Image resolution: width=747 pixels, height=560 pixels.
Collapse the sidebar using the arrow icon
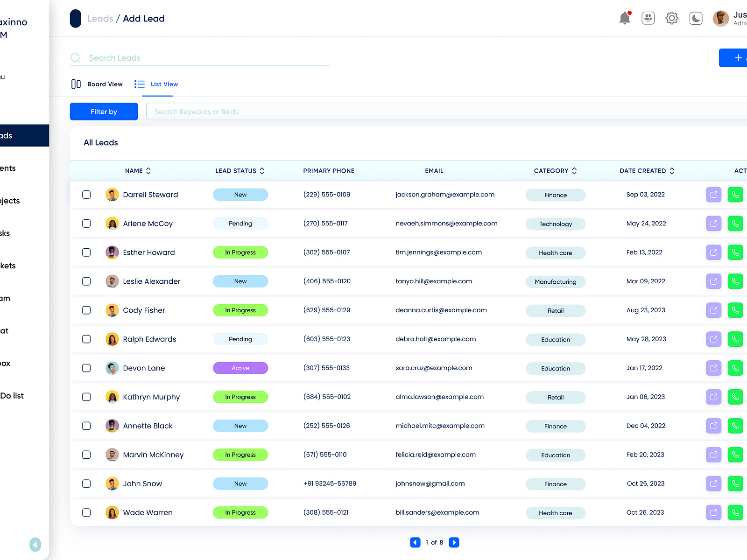point(35,544)
